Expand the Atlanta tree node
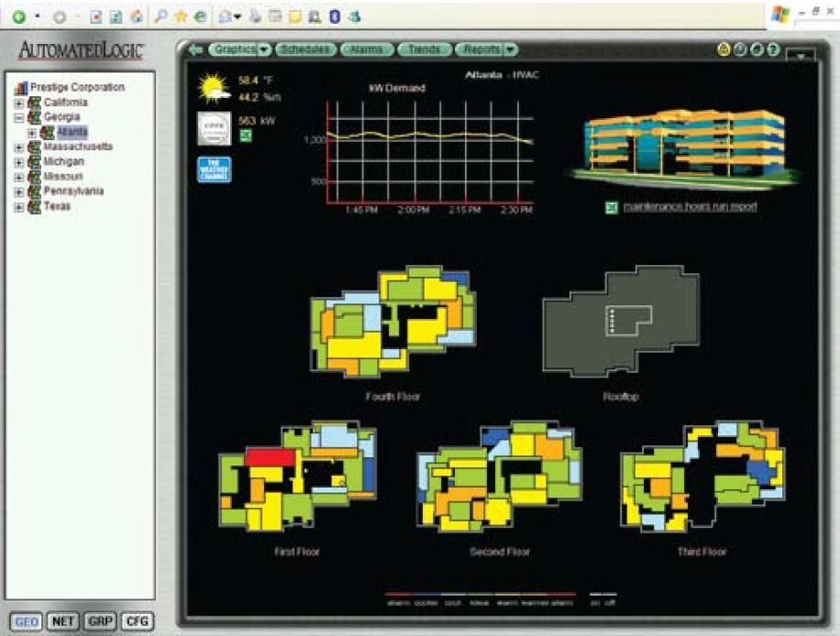 click(x=32, y=132)
